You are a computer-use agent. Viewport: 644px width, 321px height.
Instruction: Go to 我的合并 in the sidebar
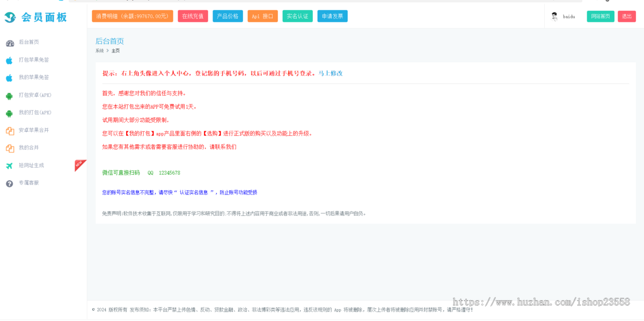tap(29, 147)
